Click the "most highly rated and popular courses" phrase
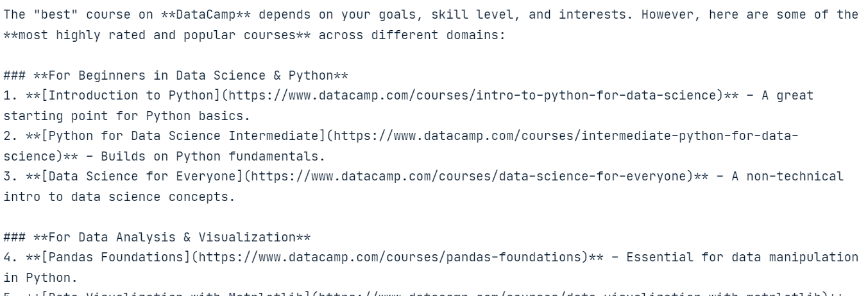 pos(157,35)
